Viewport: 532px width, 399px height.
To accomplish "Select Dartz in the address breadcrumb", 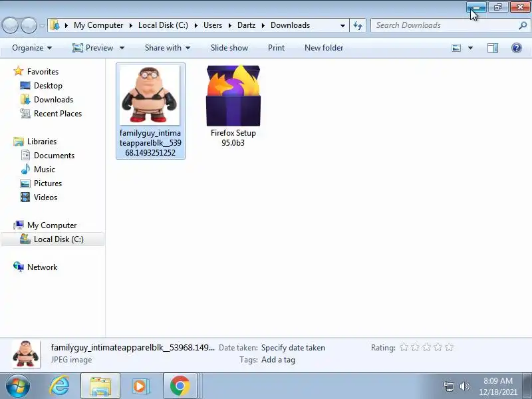I will pyautogui.click(x=246, y=25).
